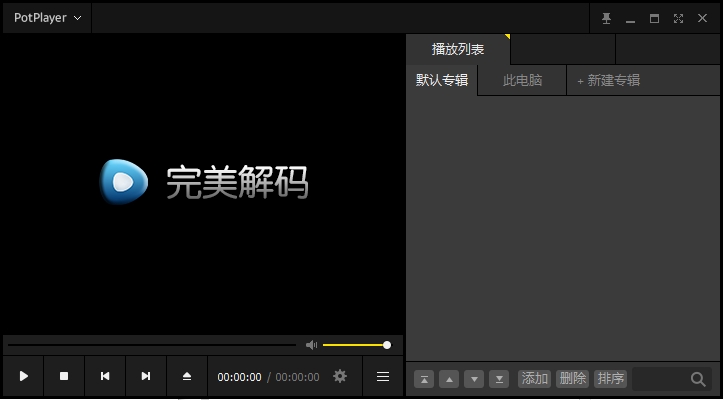The width and height of the screenshot is (724, 400).
Task: Select the 播放列表 tab
Action: click(x=458, y=49)
